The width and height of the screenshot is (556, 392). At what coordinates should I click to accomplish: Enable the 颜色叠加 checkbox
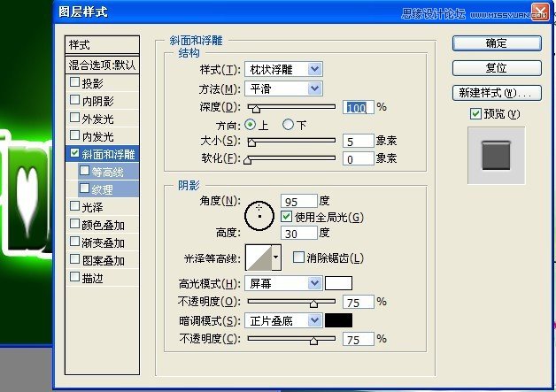coord(75,224)
